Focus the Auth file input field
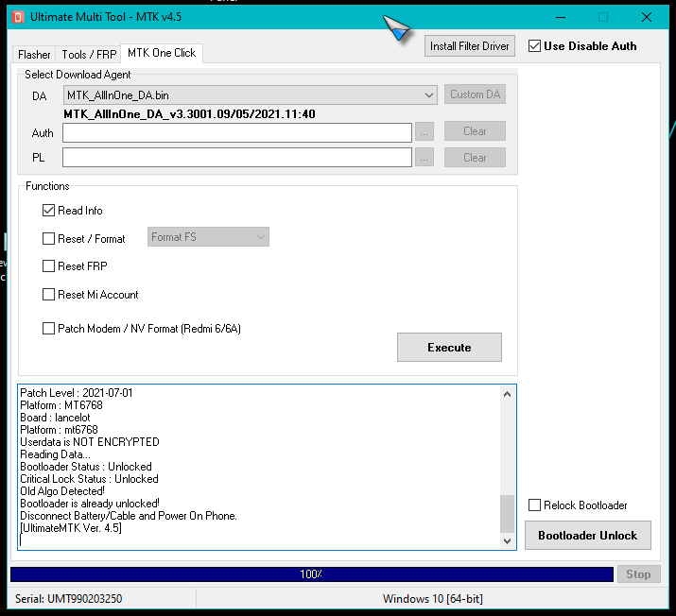This screenshot has height=616, width=676. click(237, 132)
